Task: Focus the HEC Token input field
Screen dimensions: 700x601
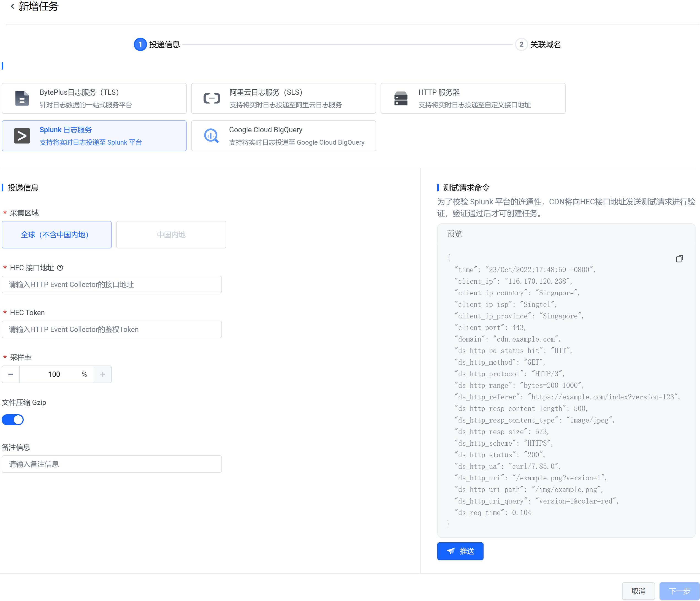Action: point(112,329)
